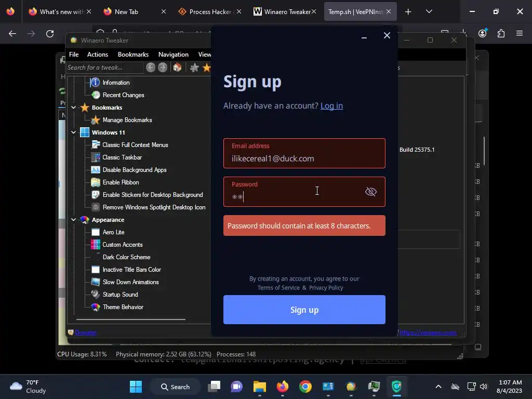
Task: Open Firefox hamburger application menu
Action: point(520,33)
